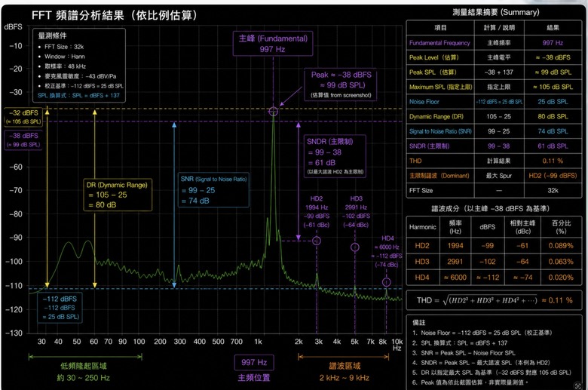Click the SPL 換算式 formula line in the conditions box
Viewport: 588px width, 390px height.
78,95
